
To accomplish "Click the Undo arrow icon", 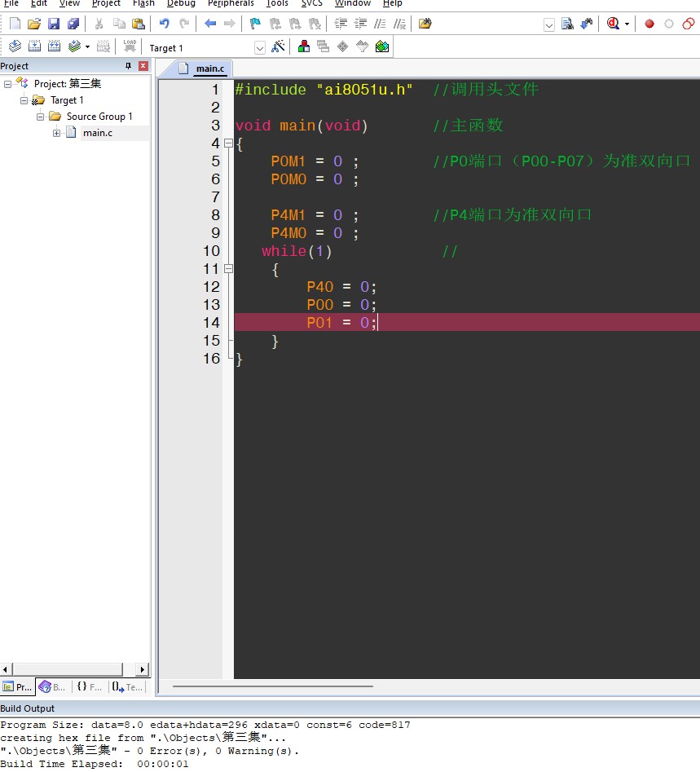I will (x=165, y=24).
